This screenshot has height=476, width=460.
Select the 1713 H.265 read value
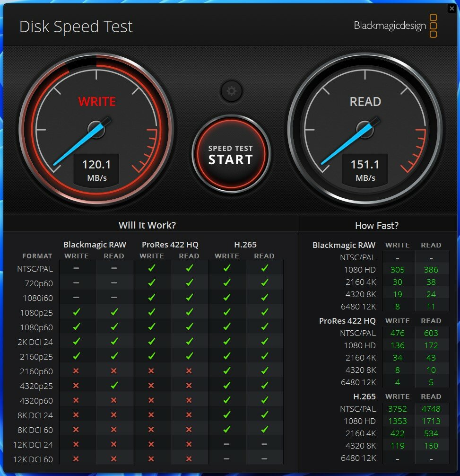[x=431, y=421]
